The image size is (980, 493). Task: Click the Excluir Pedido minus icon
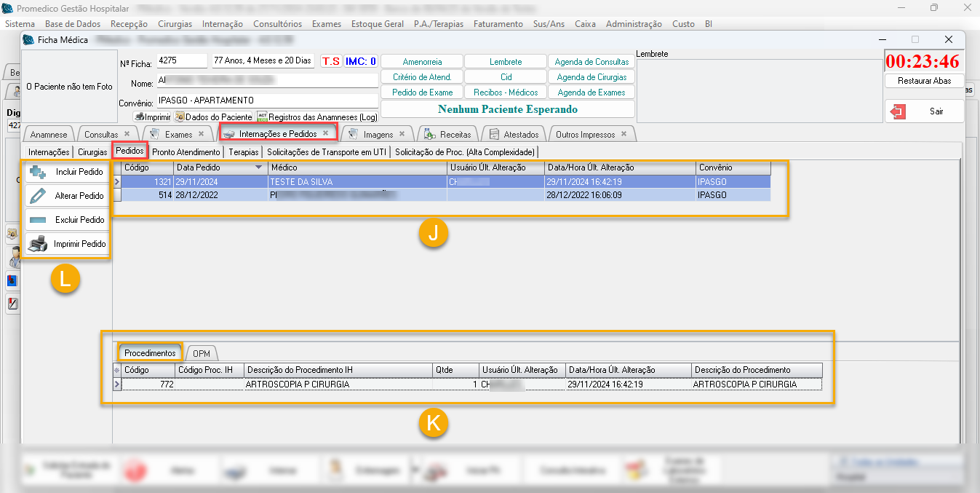click(37, 220)
